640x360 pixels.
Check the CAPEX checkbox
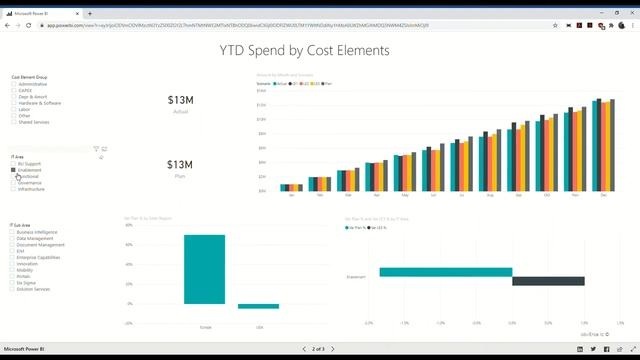click(x=14, y=90)
